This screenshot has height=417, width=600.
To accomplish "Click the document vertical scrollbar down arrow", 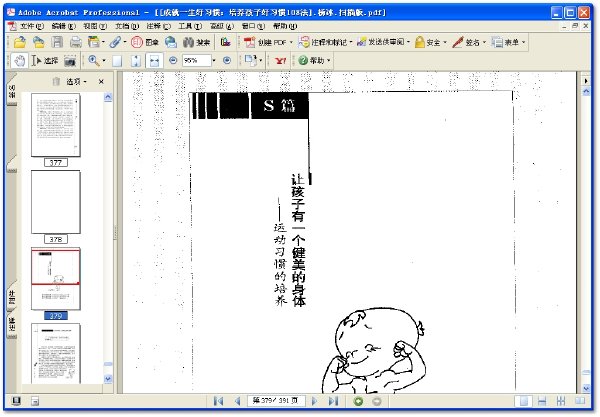I will point(586,388).
